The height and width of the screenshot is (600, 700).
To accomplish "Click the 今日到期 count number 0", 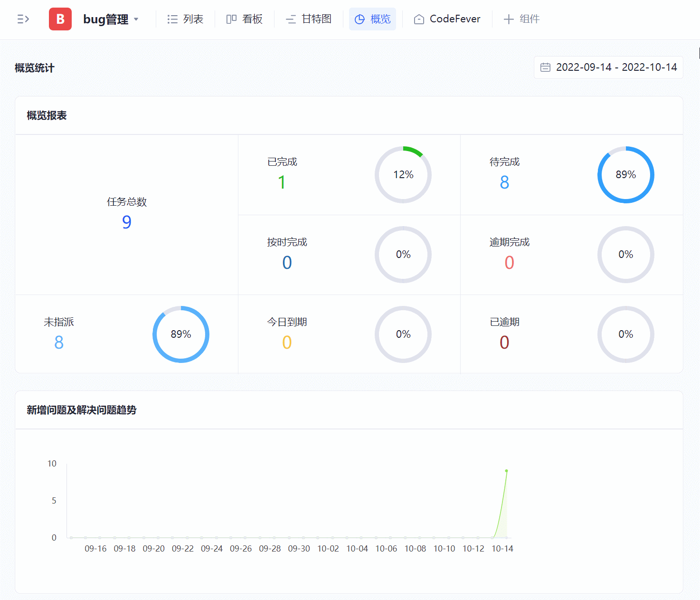I will point(287,343).
